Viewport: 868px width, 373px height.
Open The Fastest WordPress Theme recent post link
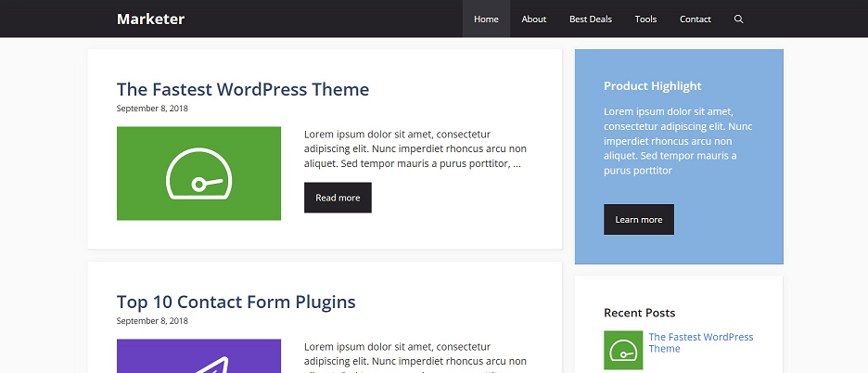click(701, 342)
